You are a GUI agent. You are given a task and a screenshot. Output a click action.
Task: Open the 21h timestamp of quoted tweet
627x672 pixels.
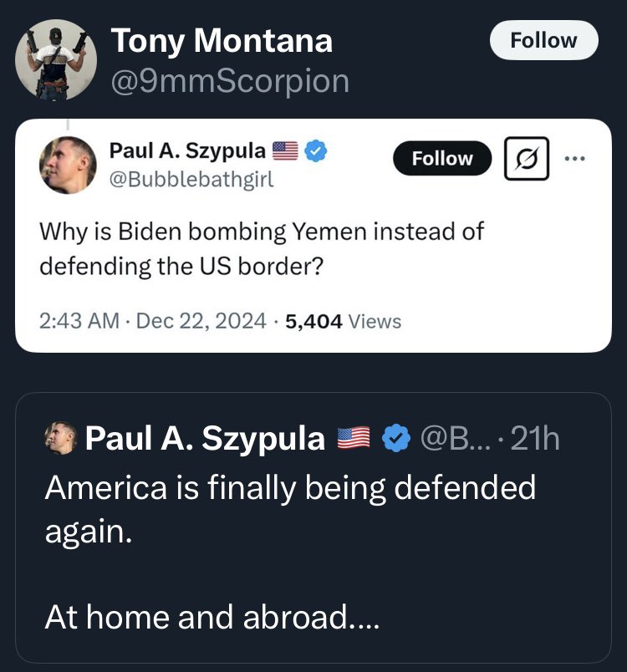coord(535,439)
